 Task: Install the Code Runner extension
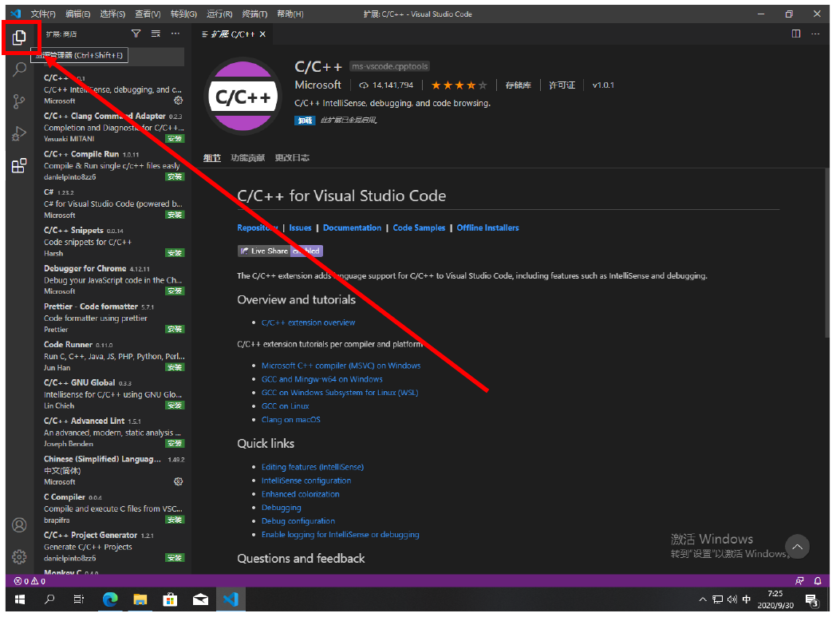coord(174,368)
